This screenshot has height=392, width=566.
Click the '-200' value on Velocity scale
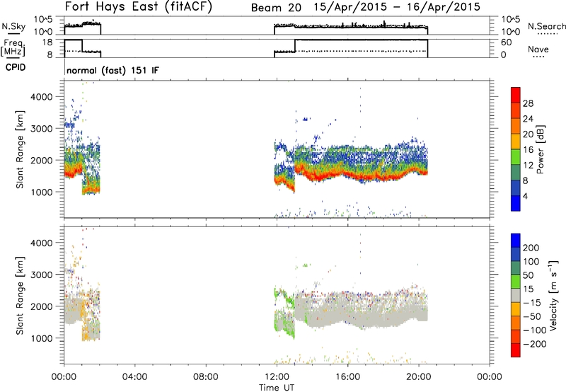click(534, 344)
